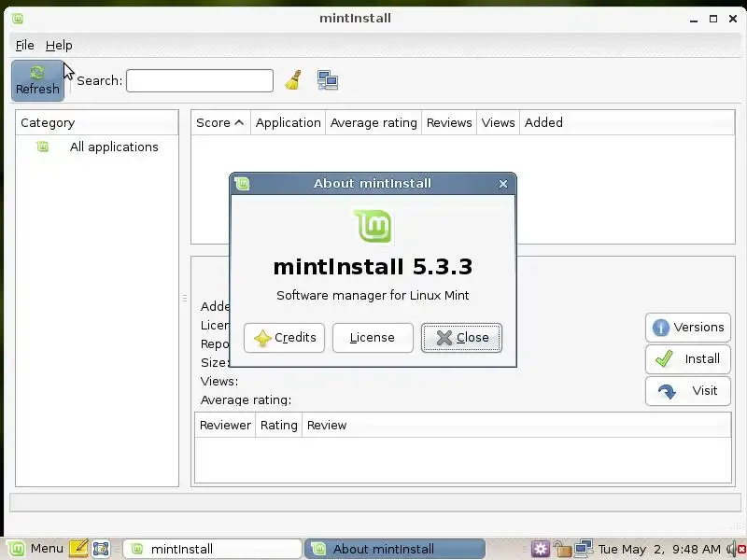
Task: Focus the Search text field
Action: point(200,80)
